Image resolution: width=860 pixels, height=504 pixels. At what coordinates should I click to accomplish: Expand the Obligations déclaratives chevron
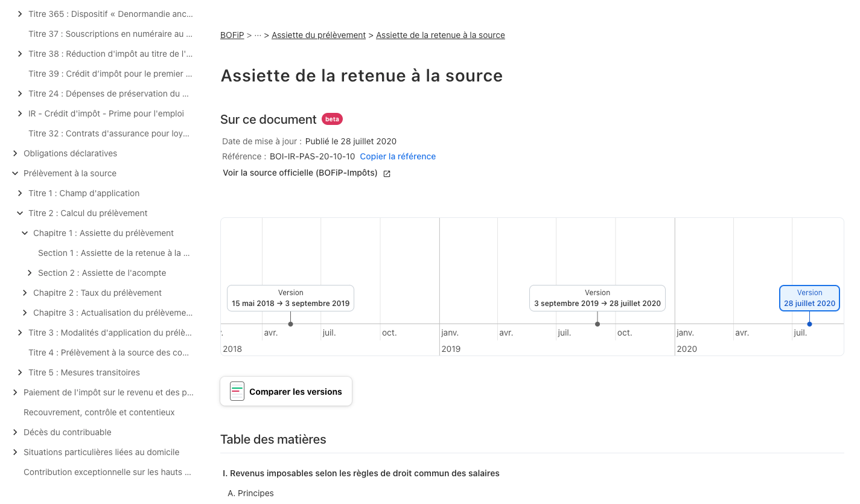[x=15, y=153]
